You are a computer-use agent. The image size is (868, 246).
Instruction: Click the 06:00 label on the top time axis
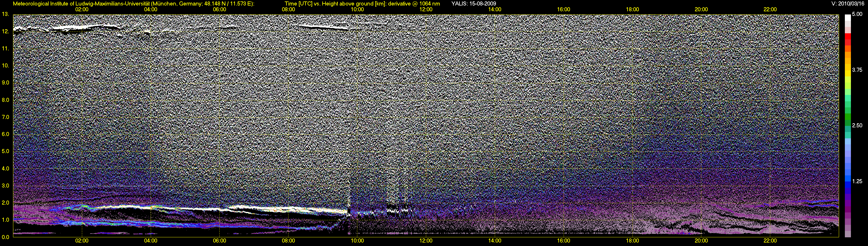[x=219, y=10]
